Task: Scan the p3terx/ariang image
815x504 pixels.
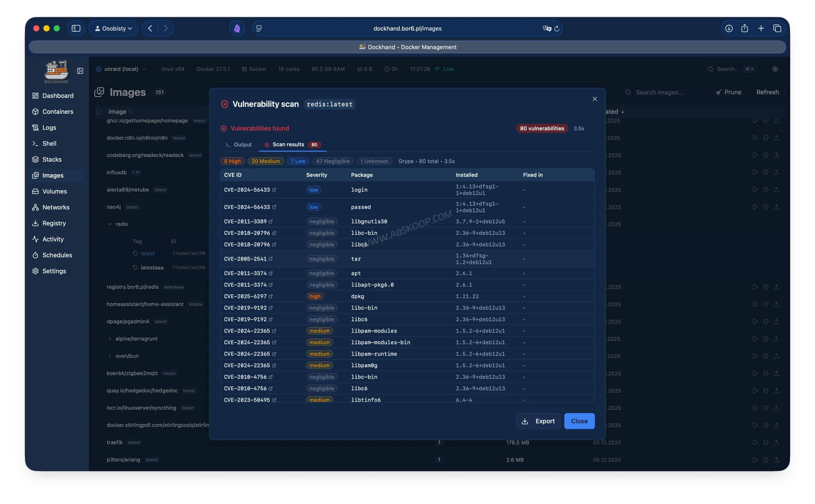Action: click(x=766, y=460)
